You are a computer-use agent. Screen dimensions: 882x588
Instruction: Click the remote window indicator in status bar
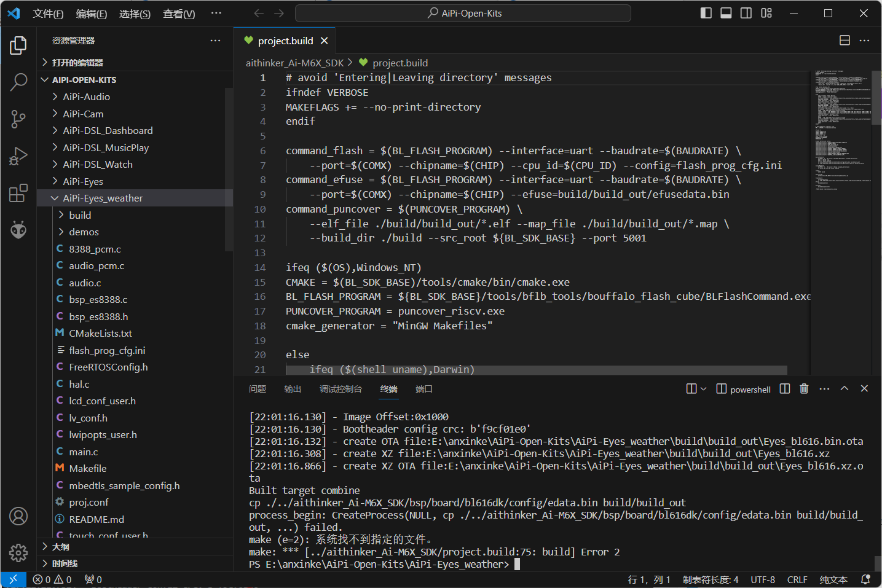click(x=13, y=579)
